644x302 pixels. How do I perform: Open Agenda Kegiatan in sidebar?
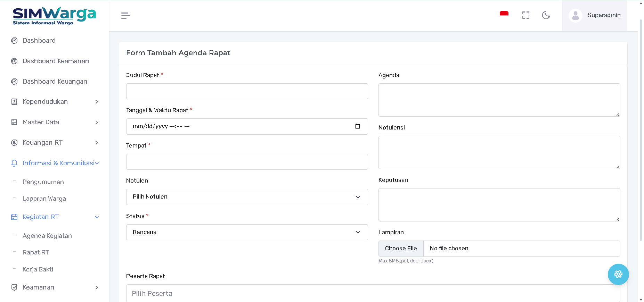(47, 236)
